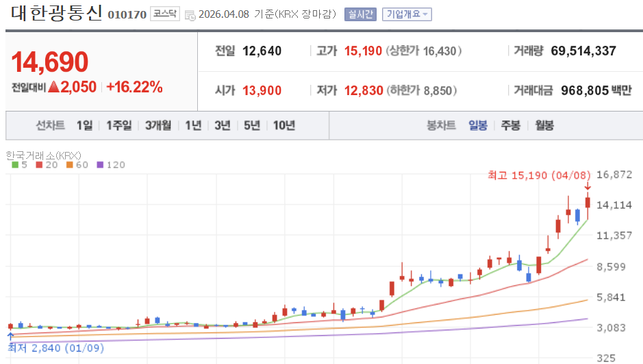Click the 3,083 y-axis label

coord(611,328)
